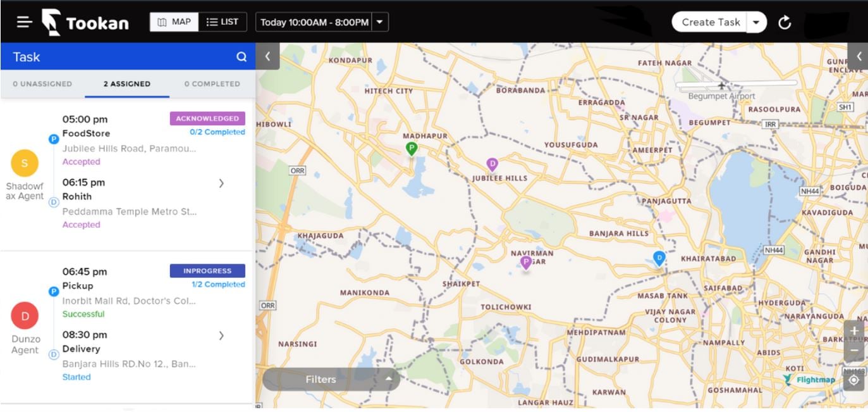Expand right side panel with arrow
The width and height of the screenshot is (868, 412).
(859, 56)
